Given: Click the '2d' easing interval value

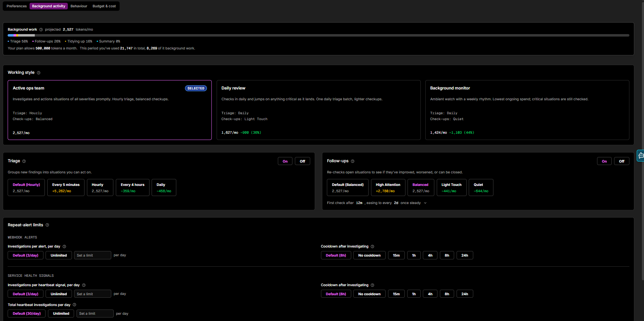Looking at the screenshot, I should tap(396, 203).
